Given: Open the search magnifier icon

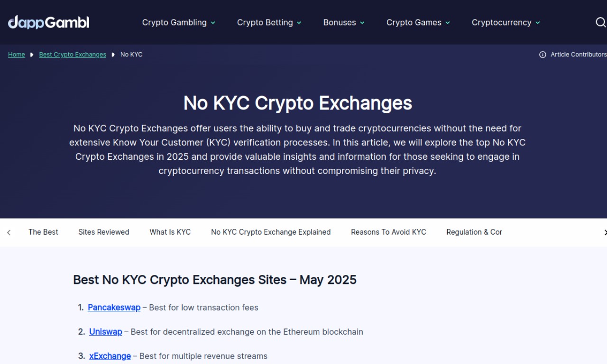Looking at the screenshot, I should pos(600,22).
